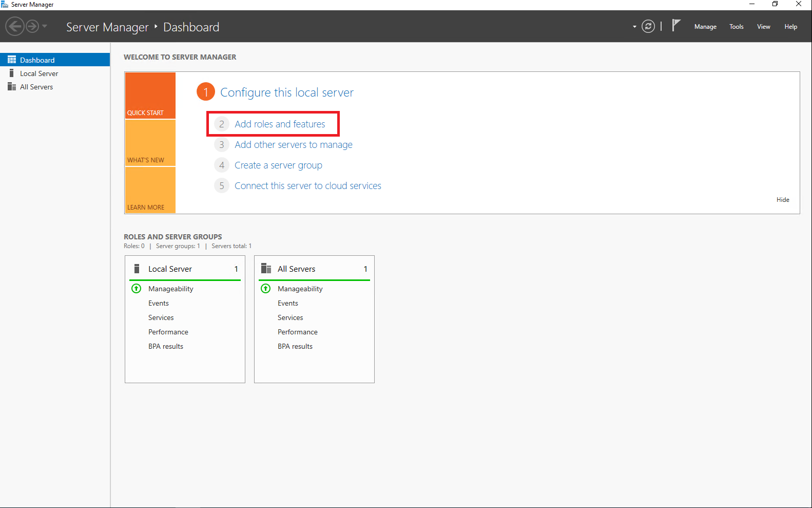Open Events in All Servers tile
812x508 pixels.
click(x=287, y=303)
